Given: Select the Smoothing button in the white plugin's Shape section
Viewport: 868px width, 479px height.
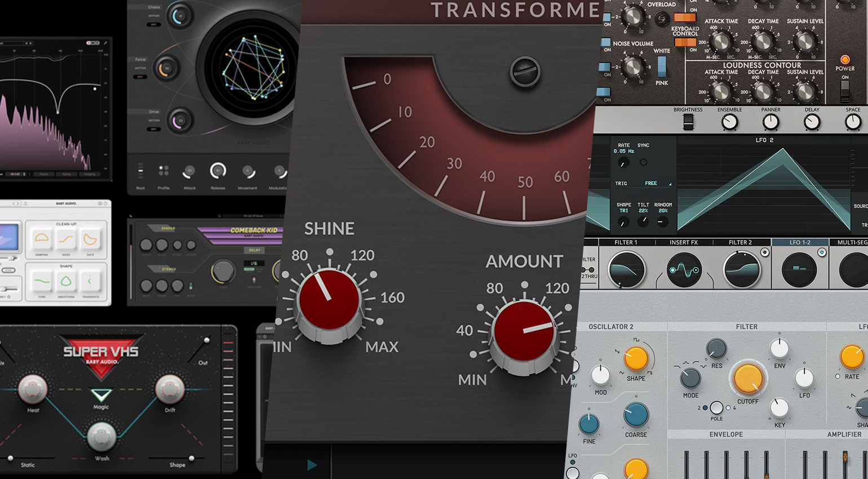Looking at the screenshot, I should tap(67, 281).
